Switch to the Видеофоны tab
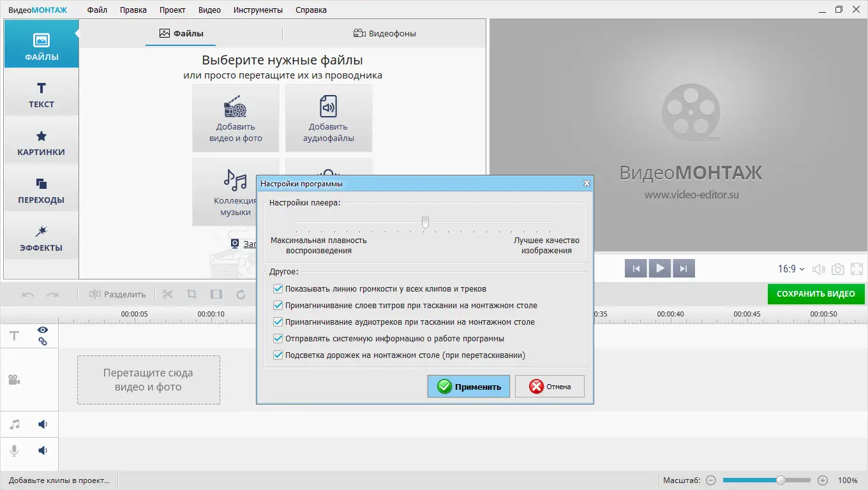The height and width of the screenshot is (490, 868). [x=384, y=33]
